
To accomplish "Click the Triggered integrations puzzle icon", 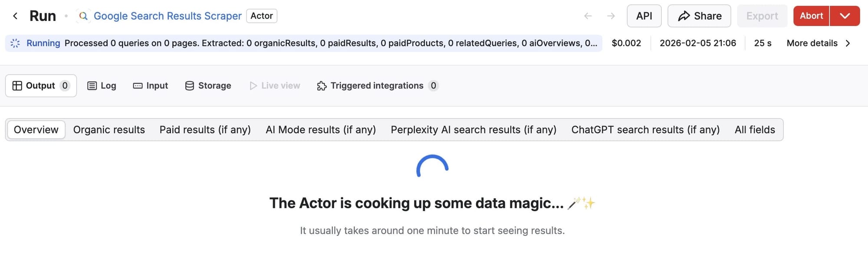I will tap(321, 86).
